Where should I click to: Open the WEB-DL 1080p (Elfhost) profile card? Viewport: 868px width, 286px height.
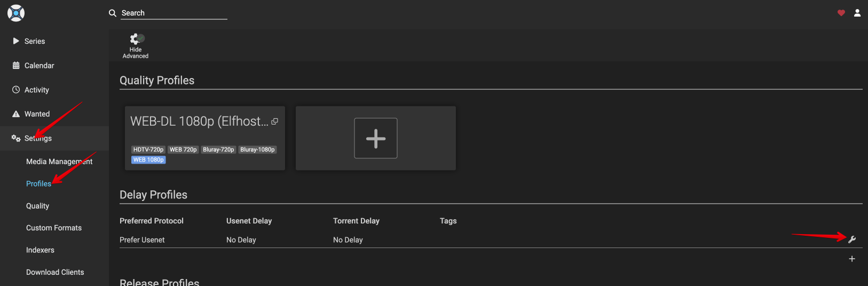(199, 122)
